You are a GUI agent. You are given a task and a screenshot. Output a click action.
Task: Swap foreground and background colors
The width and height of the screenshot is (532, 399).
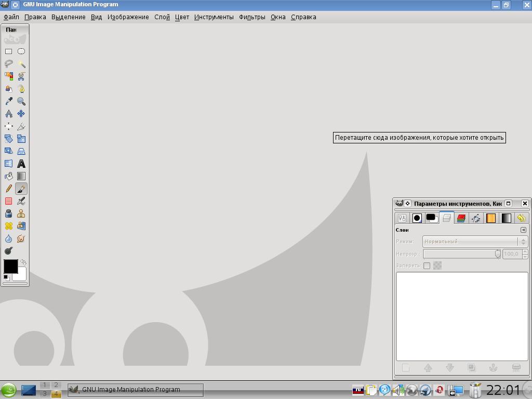point(23,262)
